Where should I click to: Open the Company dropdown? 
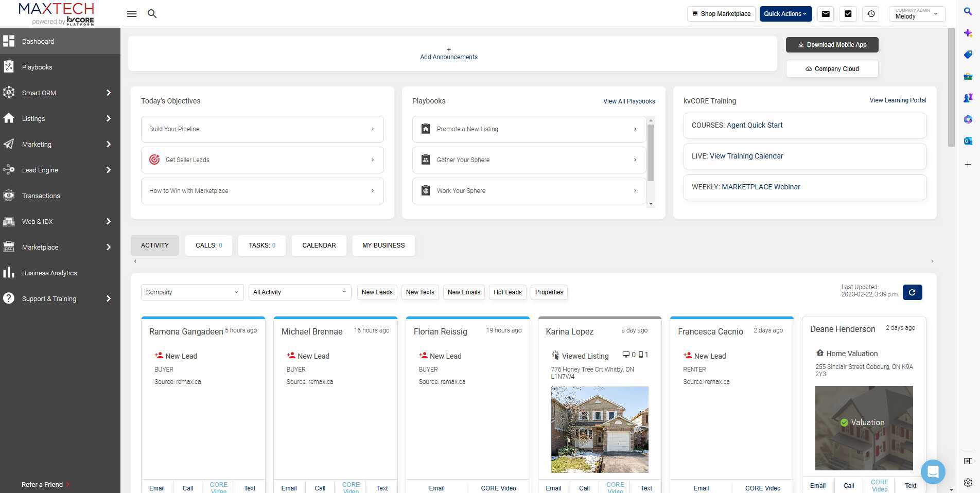[x=192, y=292]
